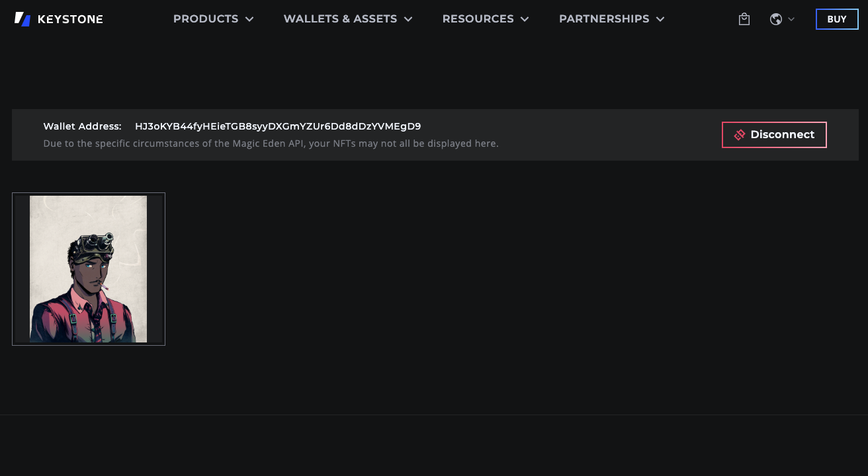Viewport: 868px width, 476px height.
Task: Expand the chevron next to PARTNERSHIPS
Action: (660, 19)
